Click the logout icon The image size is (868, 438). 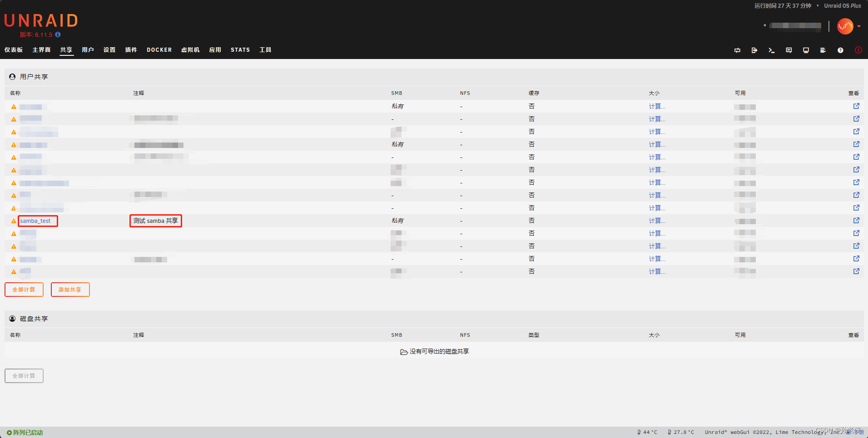(x=754, y=50)
